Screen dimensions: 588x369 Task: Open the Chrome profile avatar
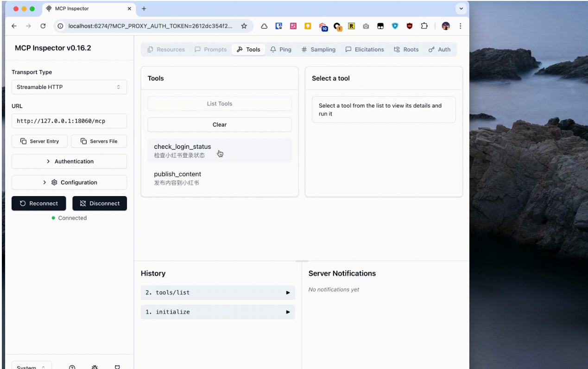[446, 26]
